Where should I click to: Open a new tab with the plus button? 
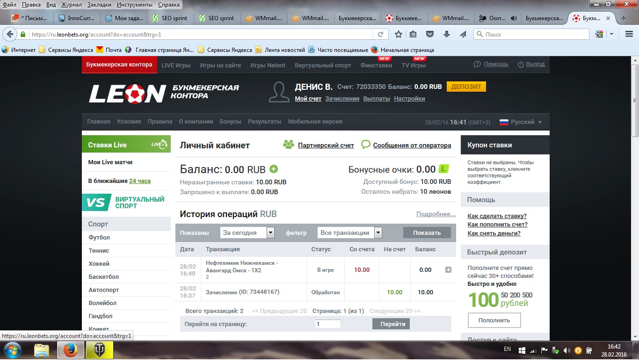[623, 18]
